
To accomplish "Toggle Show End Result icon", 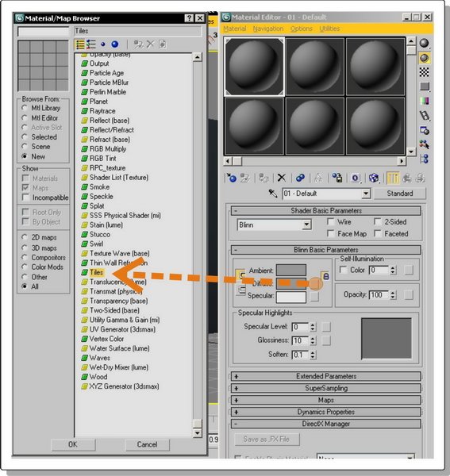I will (393, 178).
